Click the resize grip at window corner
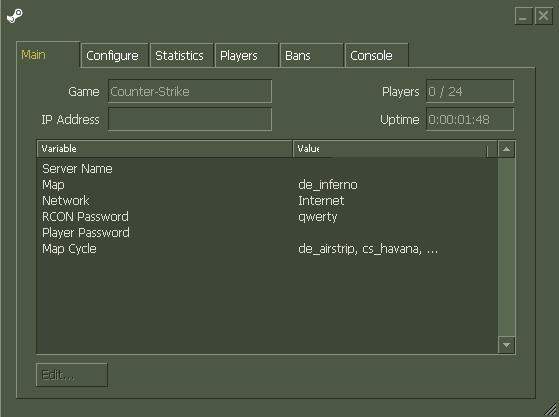 point(551,410)
